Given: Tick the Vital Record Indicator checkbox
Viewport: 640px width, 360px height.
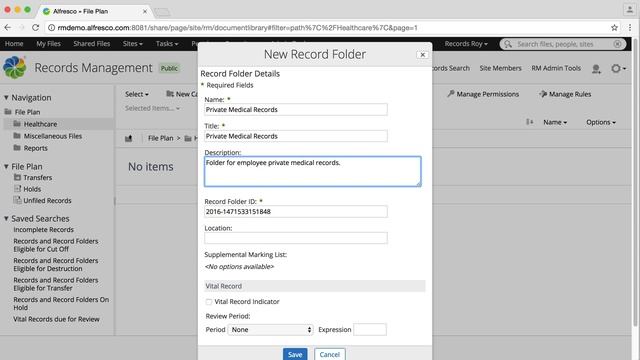Looking at the screenshot, I should click(x=209, y=302).
